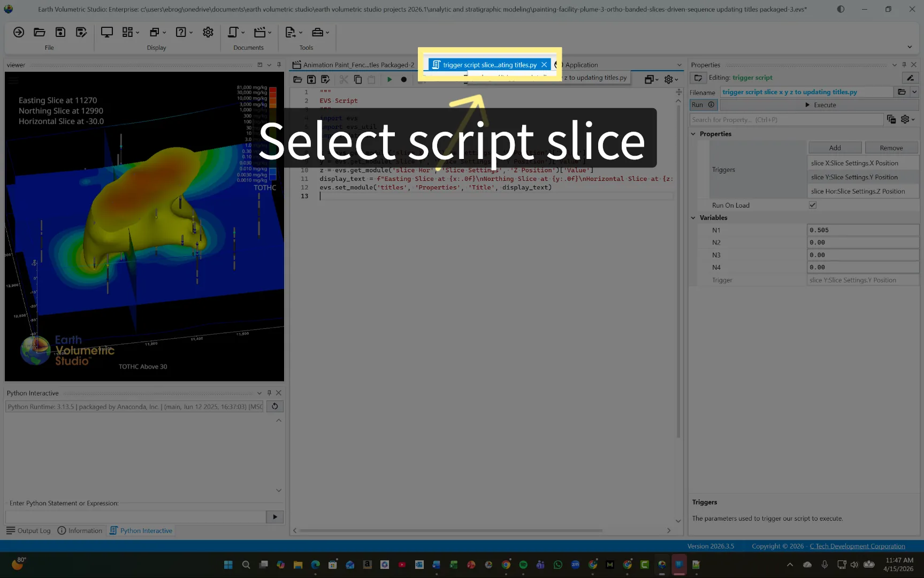Screen dimensions: 924x578
Task: Click the Remove trigger button
Action: [x=891, y=148]
